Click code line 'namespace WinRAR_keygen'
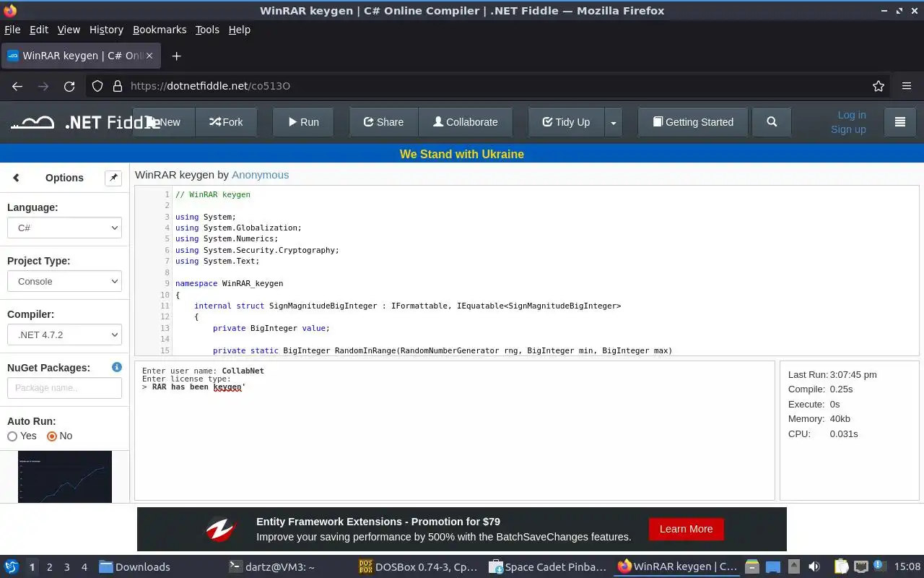Image resolution: width=924 pixels, height=578 pixels. coord(229,283)
